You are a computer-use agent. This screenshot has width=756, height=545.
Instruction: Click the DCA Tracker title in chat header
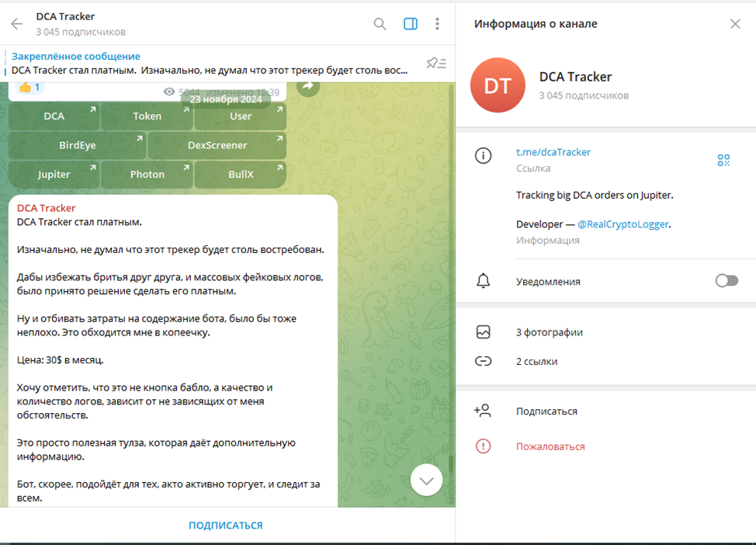click(65, 16)
